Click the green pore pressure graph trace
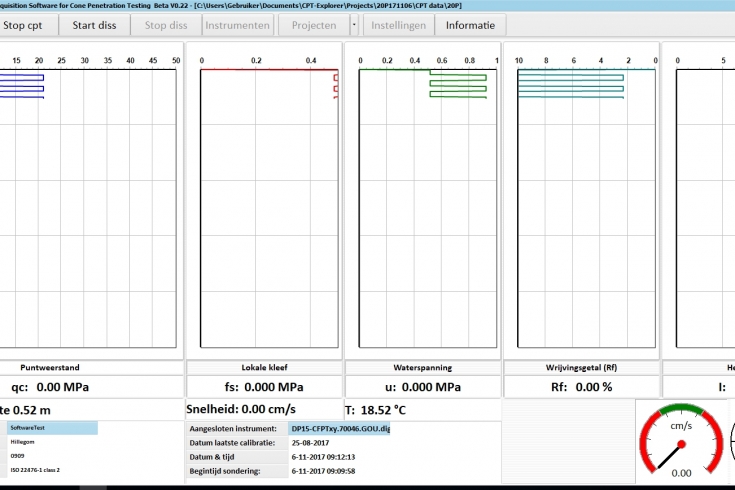This screenshot has height=490, width=735. pos(458,84)
